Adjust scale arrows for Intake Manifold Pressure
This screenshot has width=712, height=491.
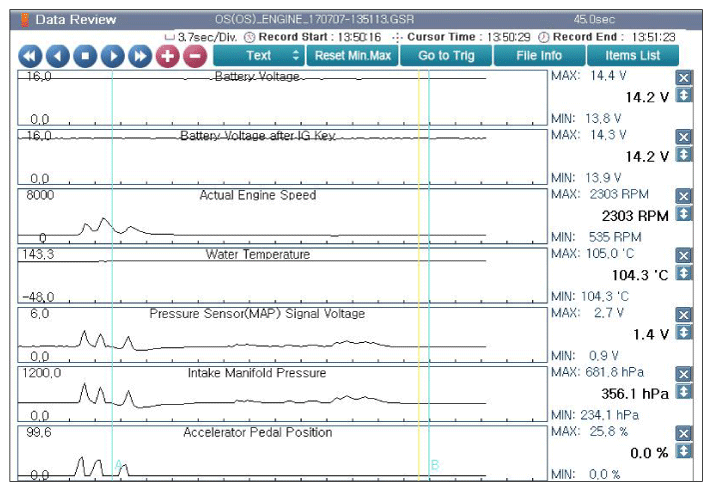(683, 392)
